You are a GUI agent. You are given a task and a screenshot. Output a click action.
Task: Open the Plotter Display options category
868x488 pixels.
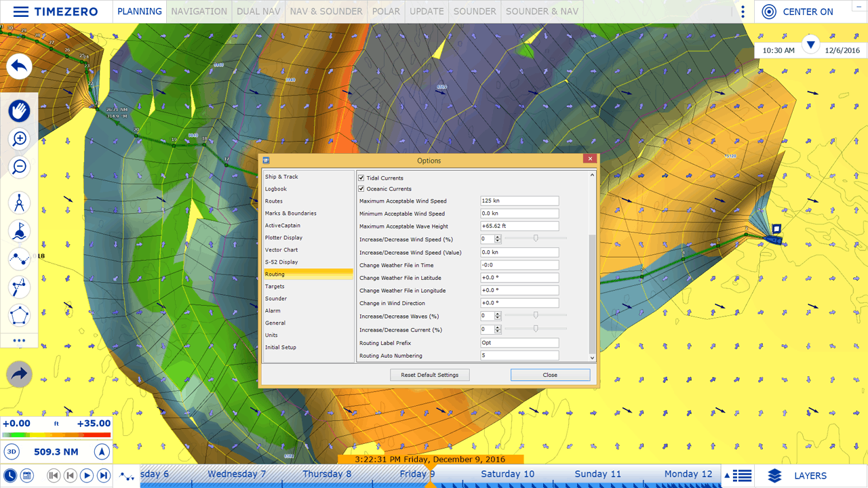click(x=283, y=238)
